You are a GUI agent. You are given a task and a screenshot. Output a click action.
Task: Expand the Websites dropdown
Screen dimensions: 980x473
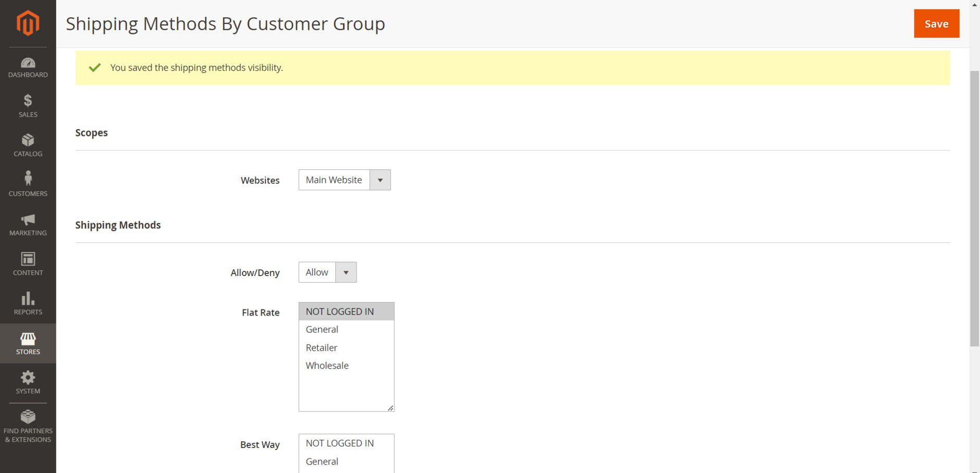[344, 180]
